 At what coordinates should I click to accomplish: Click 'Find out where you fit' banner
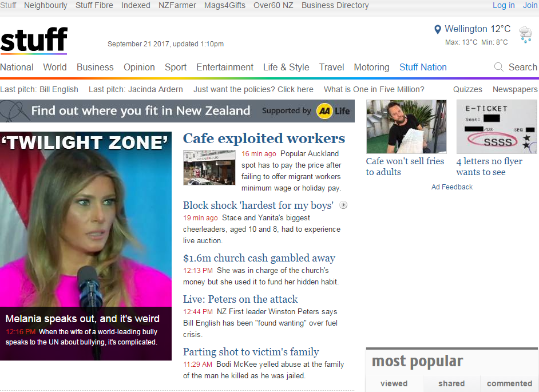(177, 111)
